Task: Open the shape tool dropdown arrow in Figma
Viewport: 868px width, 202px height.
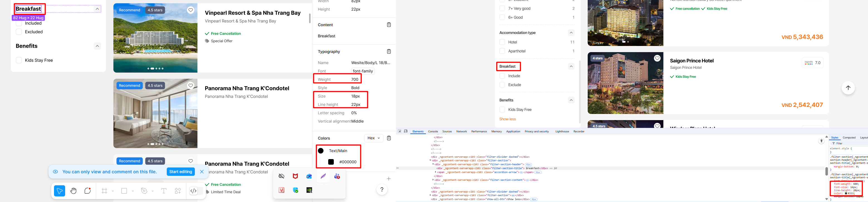Action: pos(133,191)
